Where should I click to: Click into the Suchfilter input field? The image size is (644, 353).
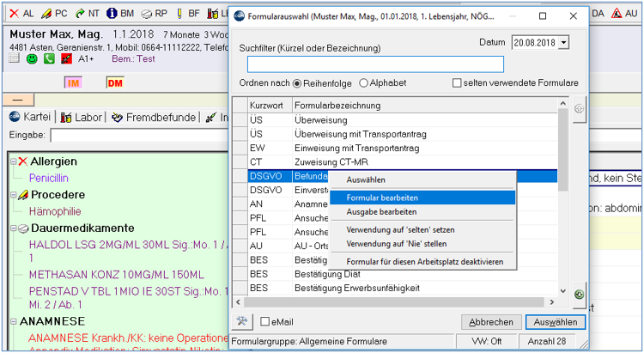pyautogui.click(x=375, y=64)
